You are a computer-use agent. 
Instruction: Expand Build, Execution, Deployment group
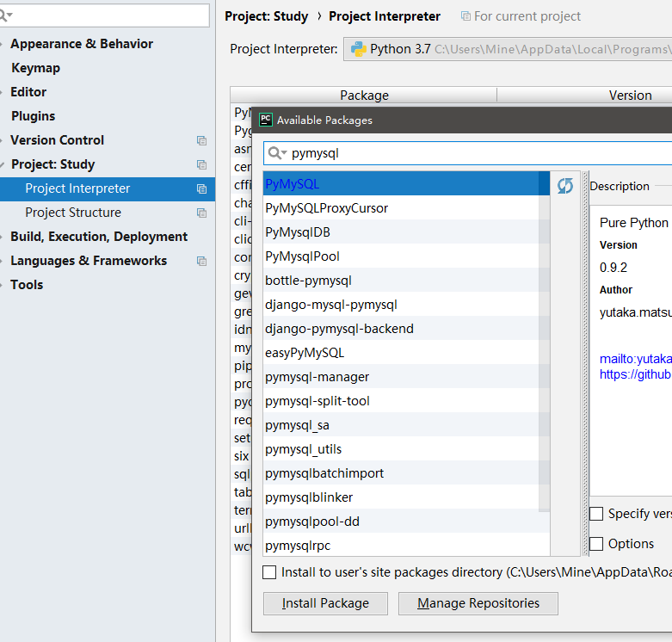point(2,237)
